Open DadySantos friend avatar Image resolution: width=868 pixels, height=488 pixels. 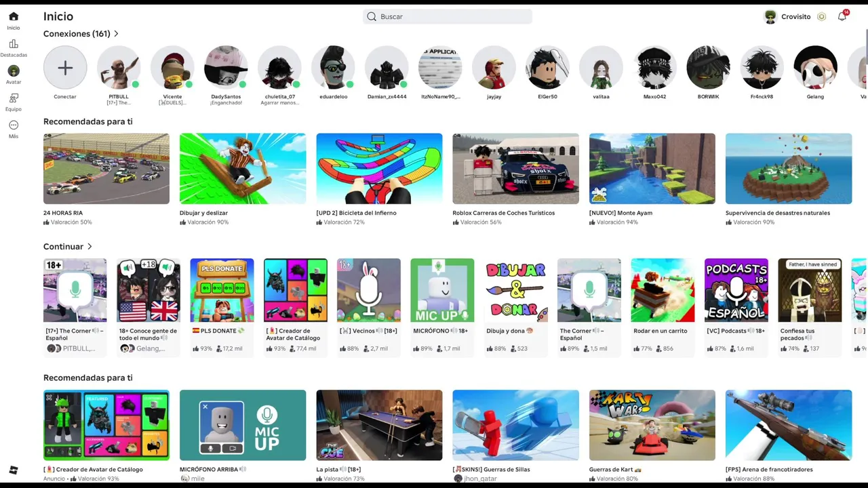pyautogui.click(x=226, y=68)
